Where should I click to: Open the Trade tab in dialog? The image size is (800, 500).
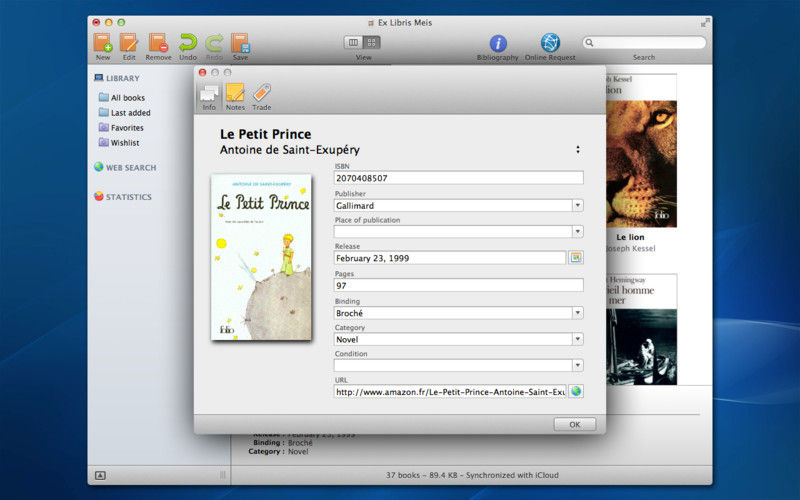[262, 97]
